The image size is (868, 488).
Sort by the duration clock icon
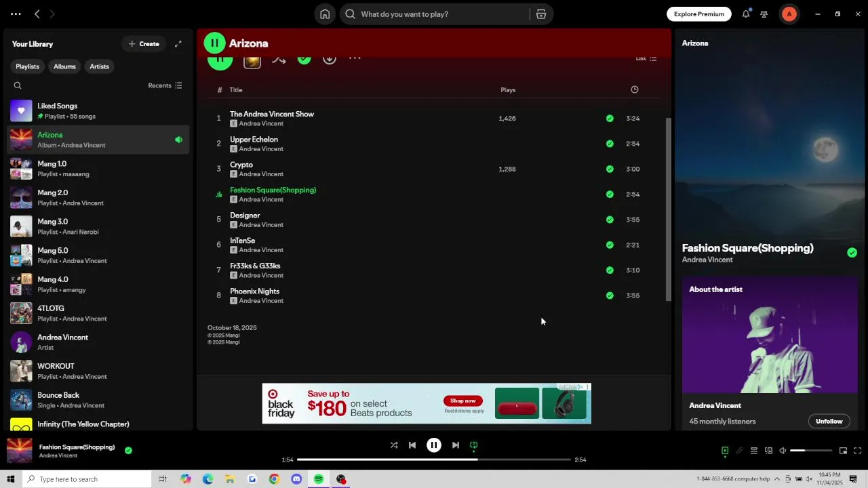[x=635, y=89]
